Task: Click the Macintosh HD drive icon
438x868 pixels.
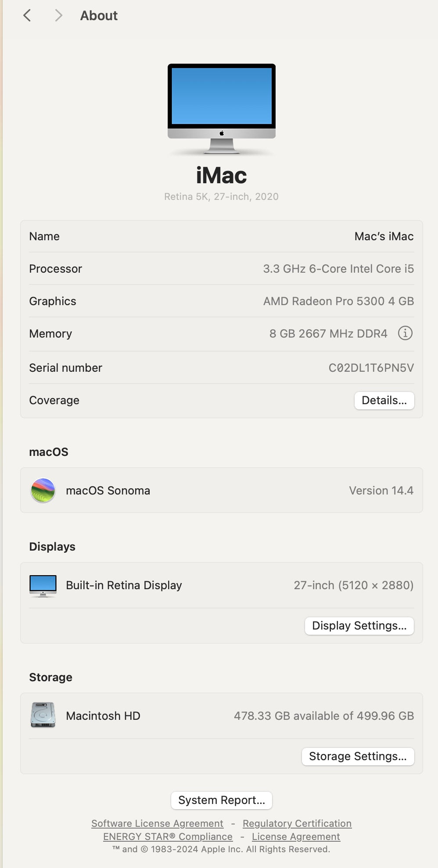Action: coord(43,715)
